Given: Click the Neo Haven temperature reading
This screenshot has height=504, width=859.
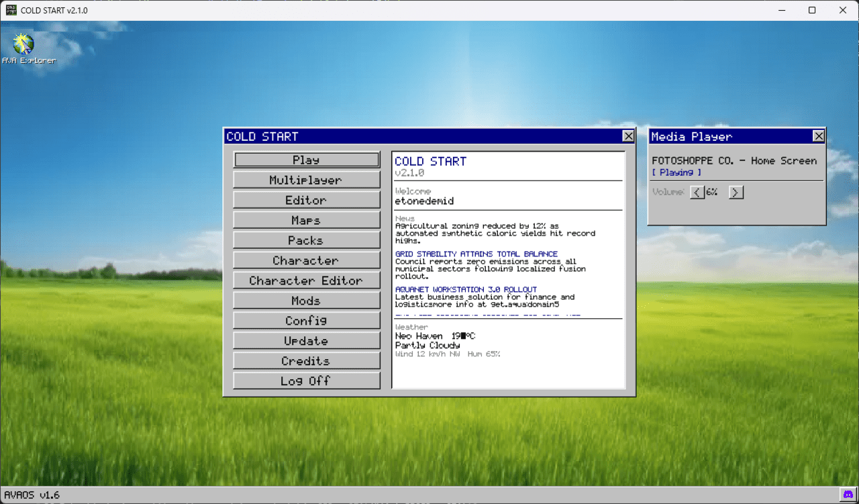Looking at the screenshot, I should pos(435,336).
